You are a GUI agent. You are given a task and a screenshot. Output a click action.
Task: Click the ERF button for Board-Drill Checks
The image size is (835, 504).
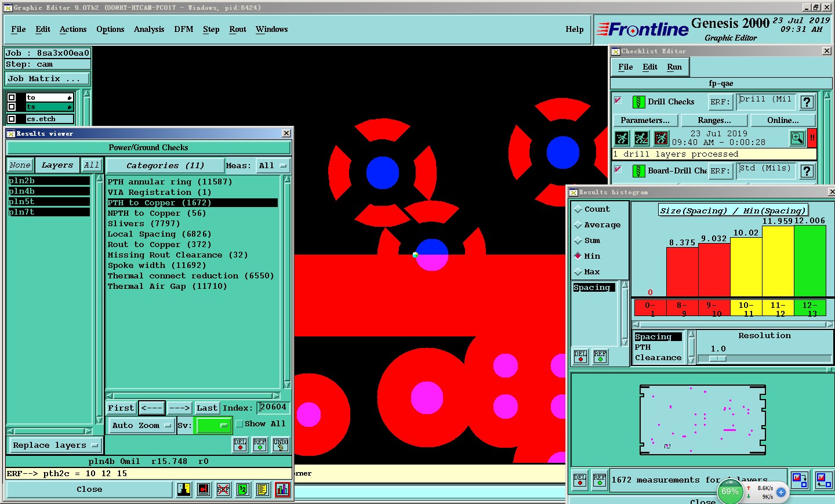tap(720, 171)
